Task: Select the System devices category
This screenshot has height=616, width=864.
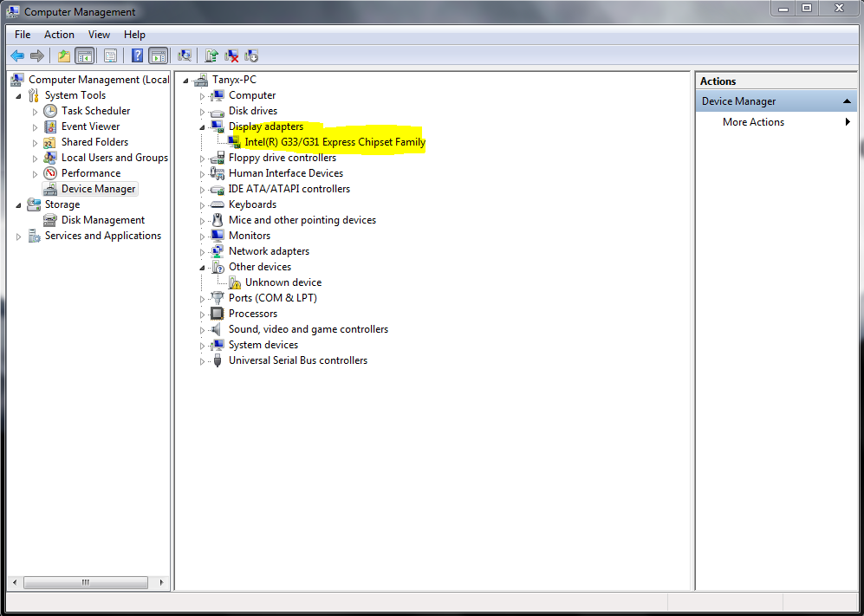Action: click(x=263, y=344)
